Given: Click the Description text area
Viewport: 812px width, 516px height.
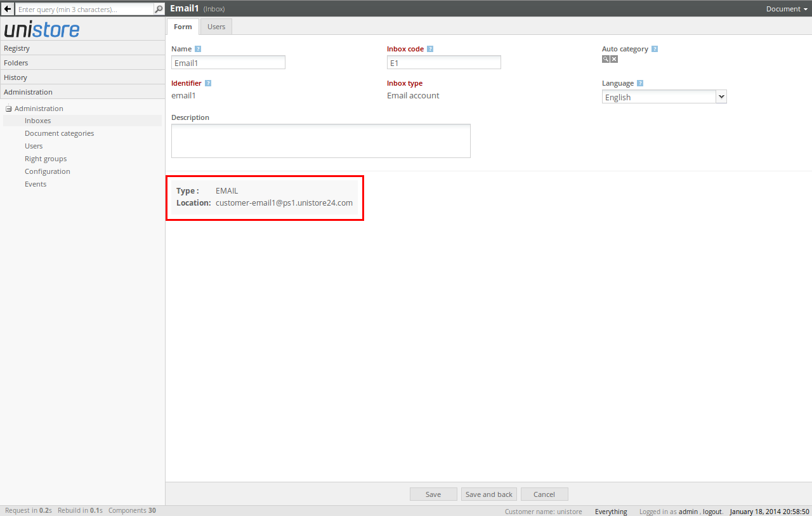Looking at the screenshot, I should 321,141.
